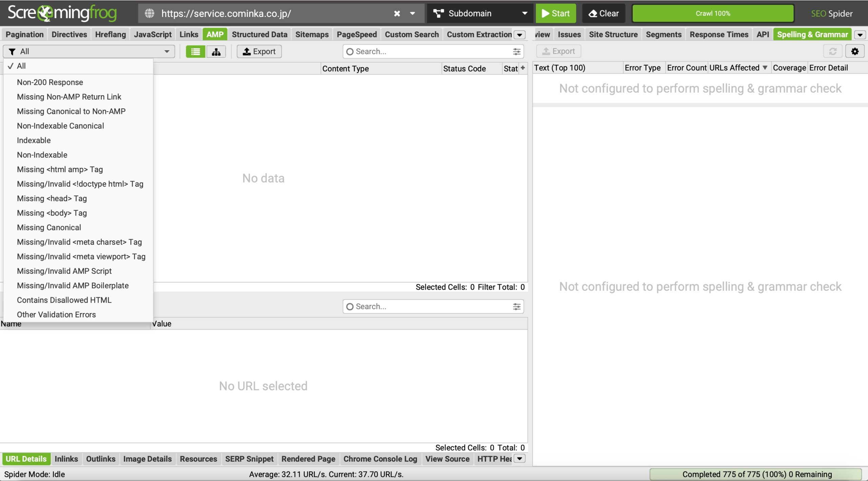Open upper search filter options icon
Screen dimensions: 868x481
pyautogui.click(x=516, y=52)
